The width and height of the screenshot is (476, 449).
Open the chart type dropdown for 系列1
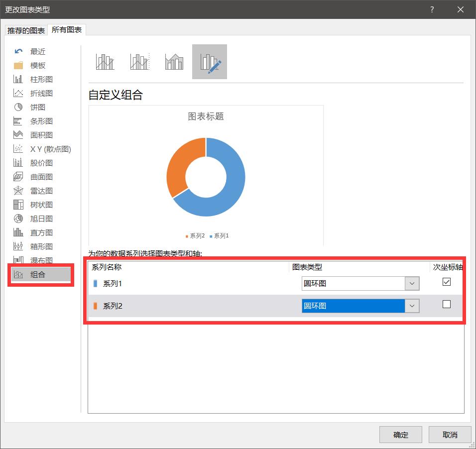(x=412, y=283)
